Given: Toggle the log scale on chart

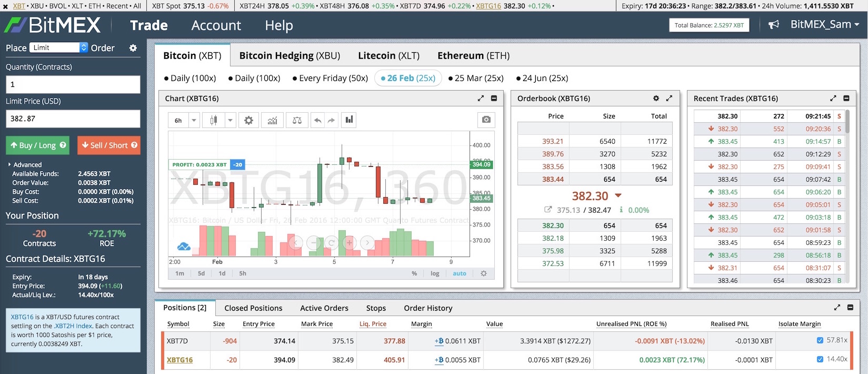Looking at the screenshot, I should [x=435, y=273].
